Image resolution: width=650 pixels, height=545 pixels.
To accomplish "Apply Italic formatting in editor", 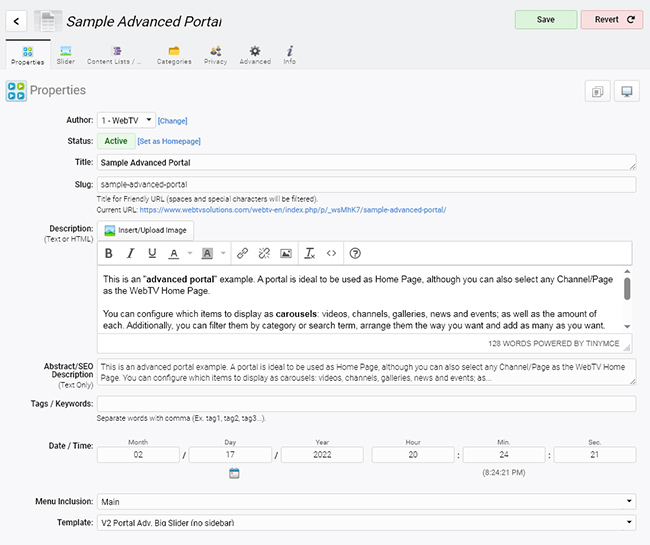I will tap(131, 253).
